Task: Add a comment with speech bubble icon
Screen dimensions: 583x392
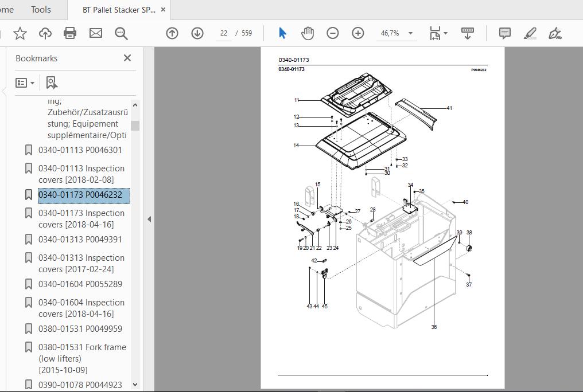Action: (504, 33)
